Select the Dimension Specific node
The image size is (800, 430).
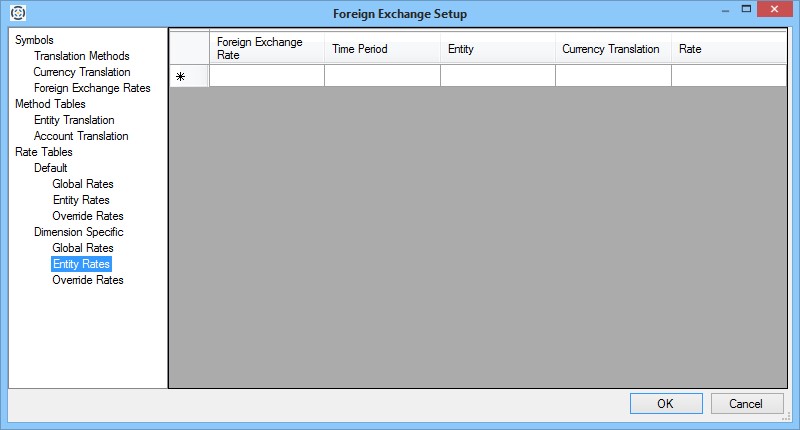tap(79, 232)
